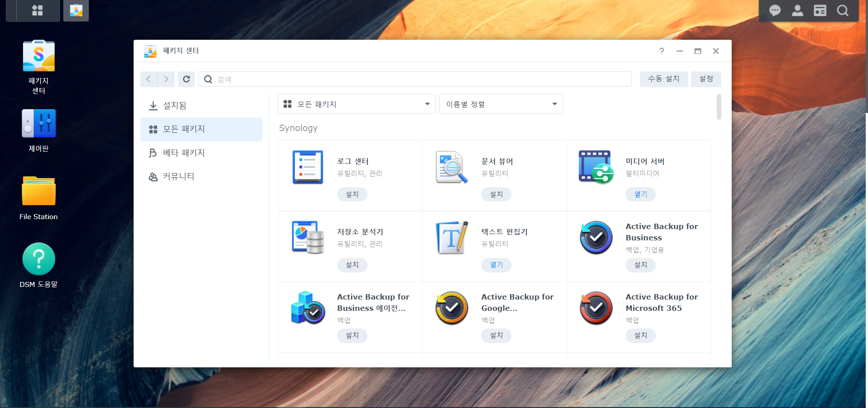Open File Station desktop shortcut
The image size is (868, 408).
point(39,198)
